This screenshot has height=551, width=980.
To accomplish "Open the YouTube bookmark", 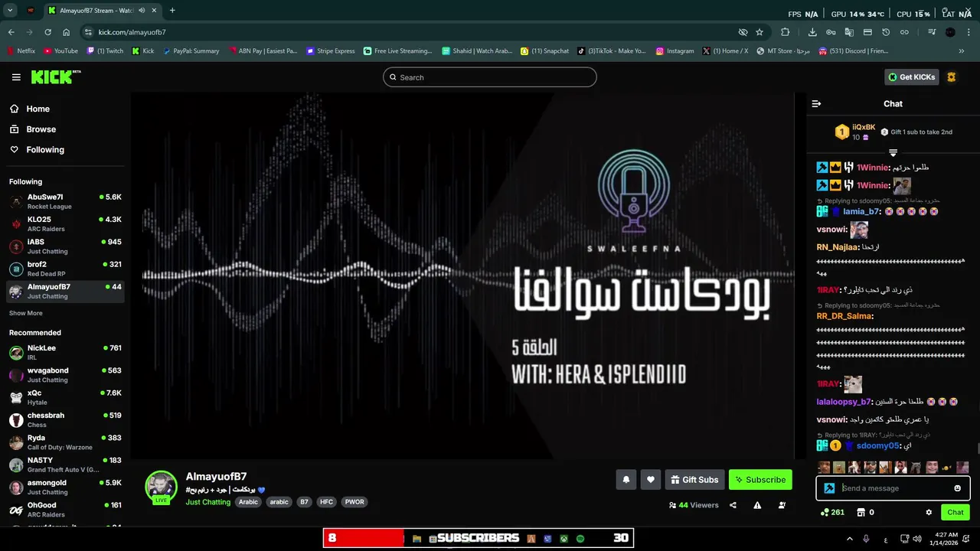I will (60, 51).
